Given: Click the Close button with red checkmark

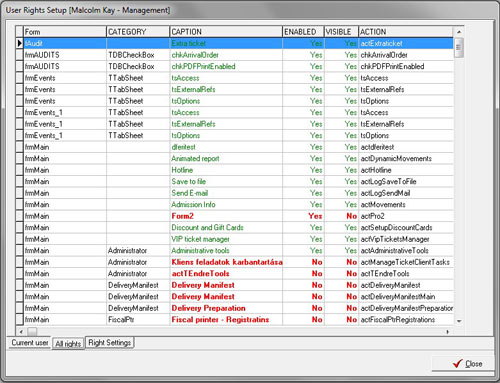Looking at the screenshot, I should (463, 363).
